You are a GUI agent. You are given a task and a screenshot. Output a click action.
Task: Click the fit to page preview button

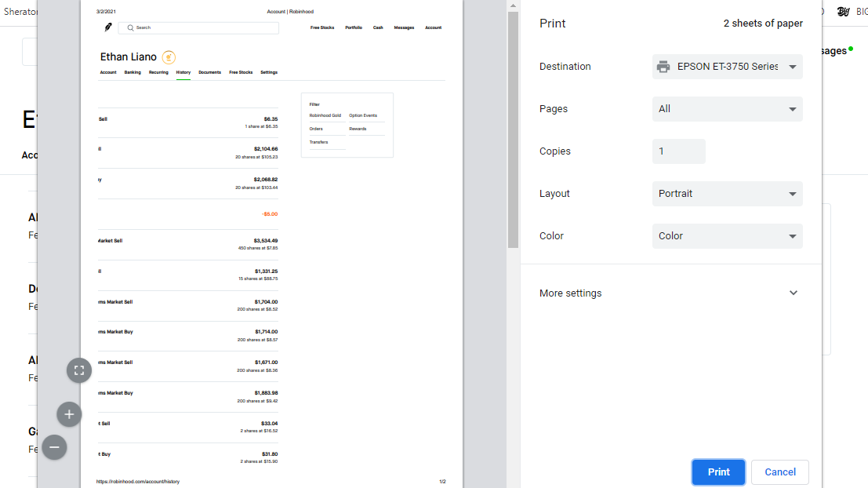79,370
